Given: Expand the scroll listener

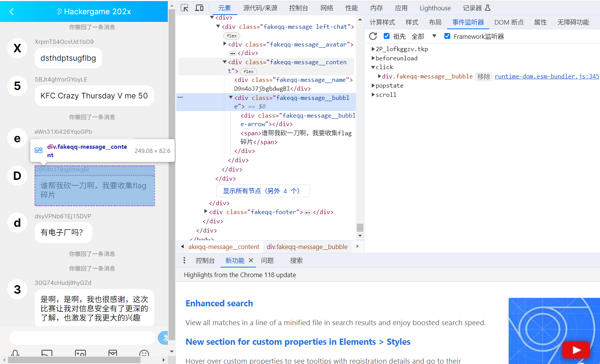Looking at the screenshot, I should pos(373,95).
